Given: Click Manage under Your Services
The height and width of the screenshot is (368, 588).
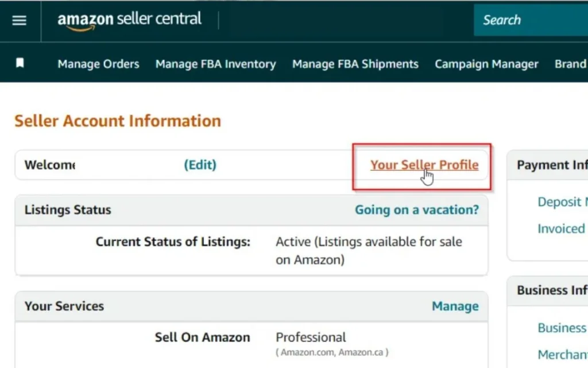Looking at the screenshot, I should (x=455, y=306).
